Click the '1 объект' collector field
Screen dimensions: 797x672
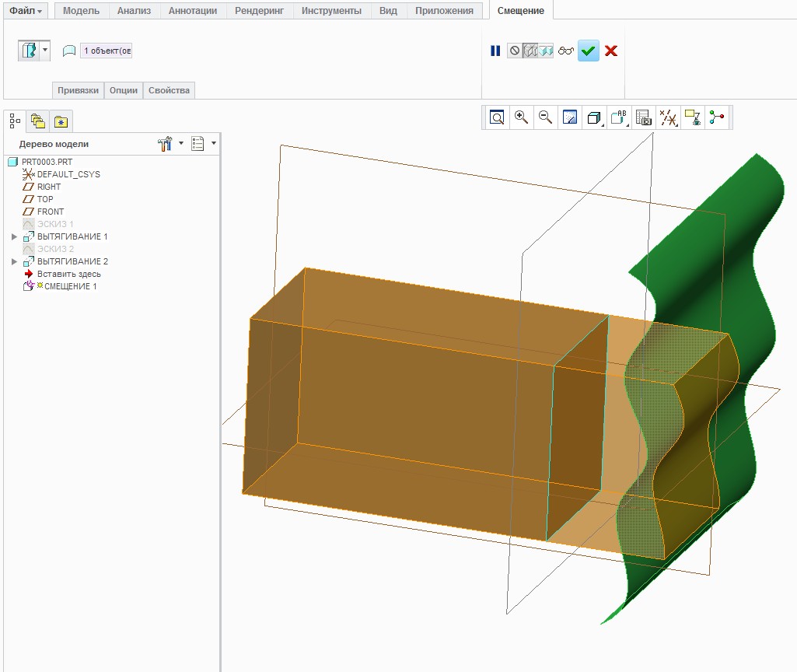tap(107, 51)
